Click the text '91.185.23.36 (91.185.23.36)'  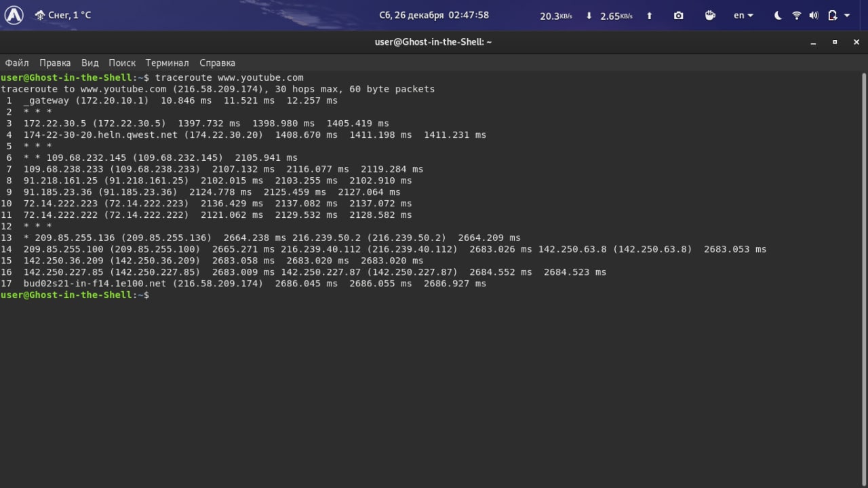pos(100,192)
